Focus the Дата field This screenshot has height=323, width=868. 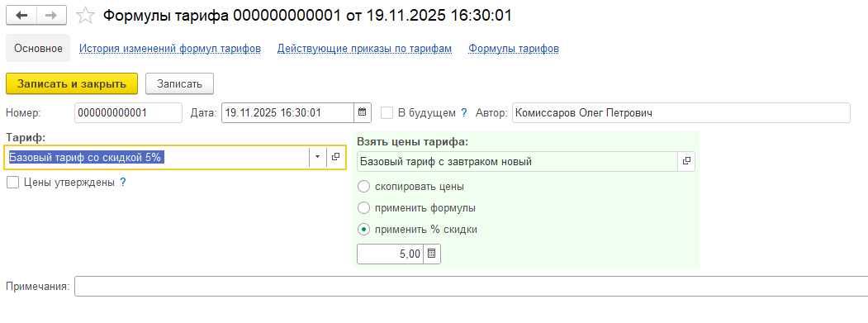(288, 112)
